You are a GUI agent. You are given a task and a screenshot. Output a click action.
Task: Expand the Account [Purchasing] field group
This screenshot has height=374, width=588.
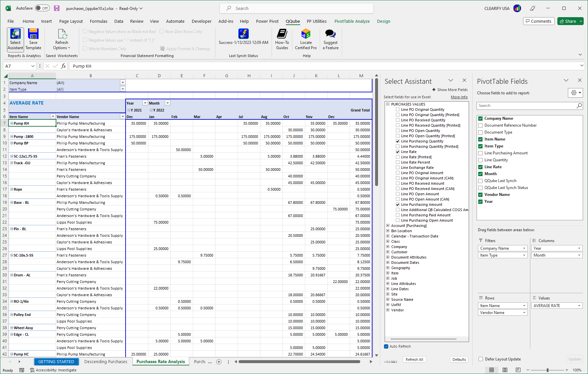coord(388,226)
